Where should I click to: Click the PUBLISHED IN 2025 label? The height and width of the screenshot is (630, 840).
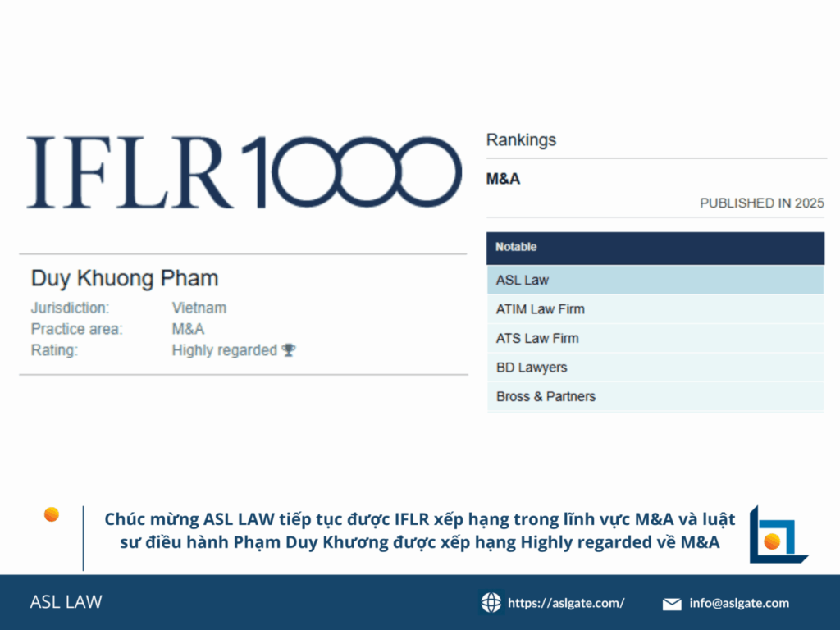pos(762,203)
